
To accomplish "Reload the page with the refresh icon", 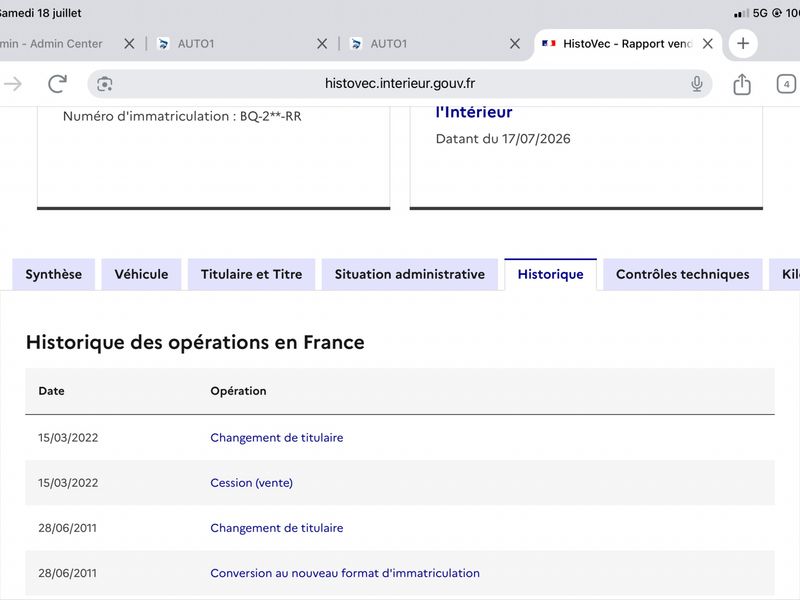I will (58, 84).
